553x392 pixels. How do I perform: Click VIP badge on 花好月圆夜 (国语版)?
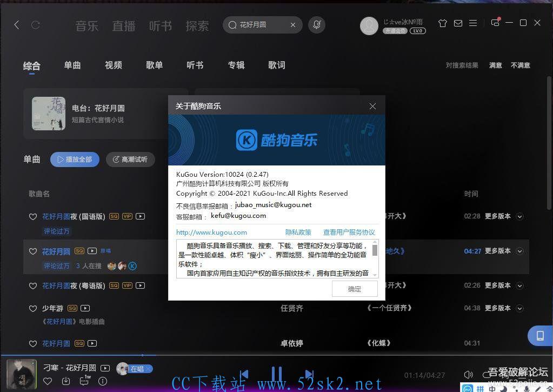point(128,216)
